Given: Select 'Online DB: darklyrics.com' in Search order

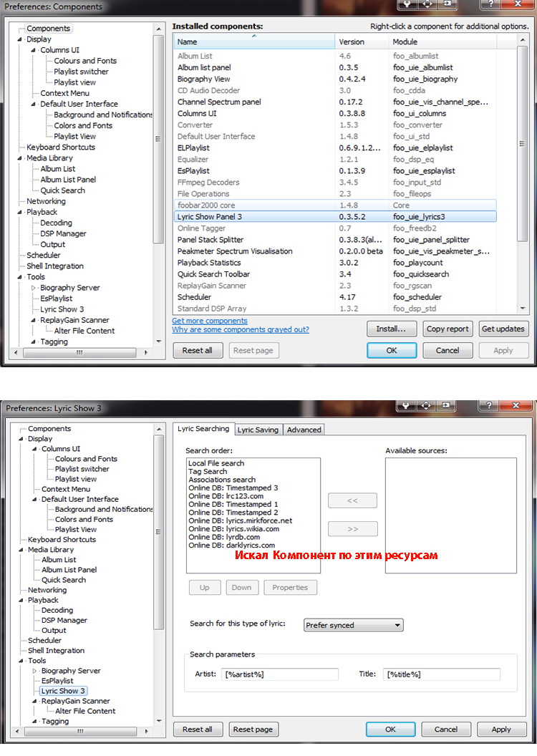Looking at the screenshot, I should tap(232, 546).
